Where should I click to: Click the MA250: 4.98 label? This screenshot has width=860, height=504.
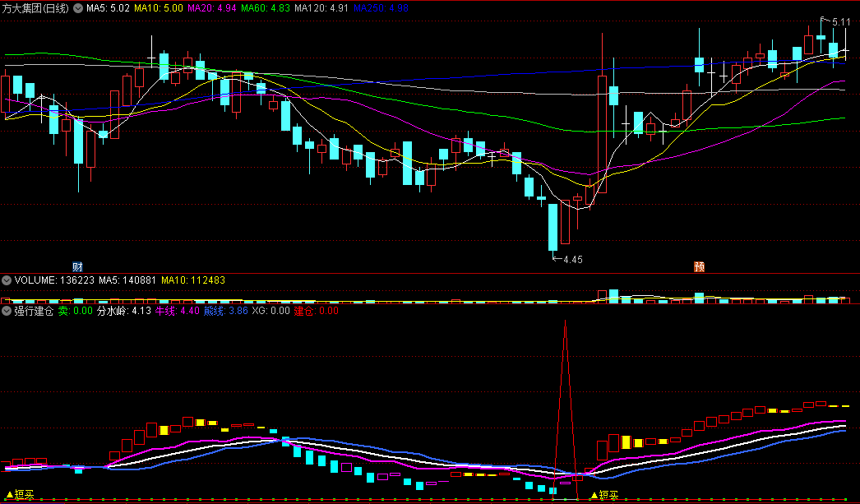point(381,8)
